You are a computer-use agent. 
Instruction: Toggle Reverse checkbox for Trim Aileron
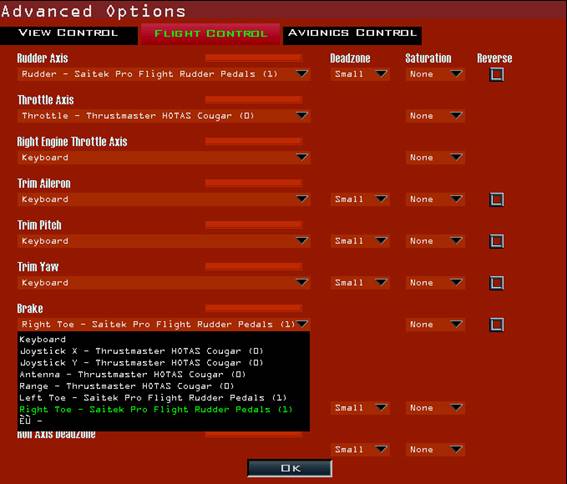click(496, 200)
